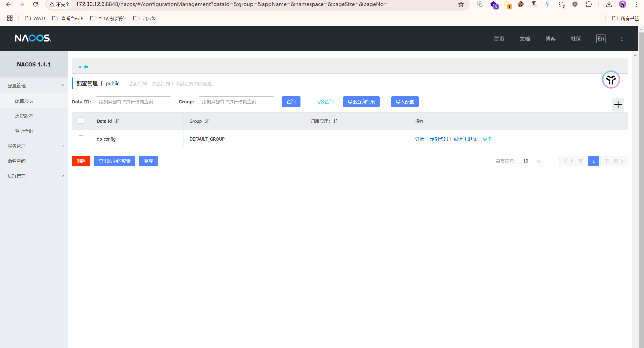The image size is (644, 348).
Task: Expand the 集群管理 sidebar section
Action: tap(34, 176)
